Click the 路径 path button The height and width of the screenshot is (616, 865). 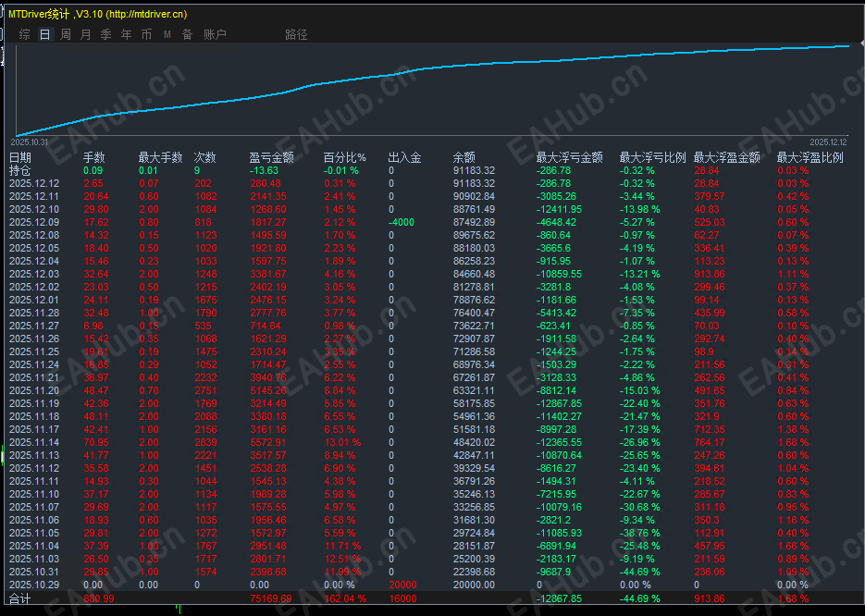(296, 35)
